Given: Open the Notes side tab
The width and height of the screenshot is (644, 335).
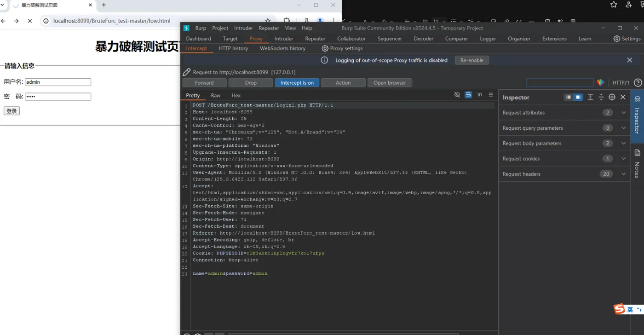Looking at the screenshot, I should click(637, 165).
